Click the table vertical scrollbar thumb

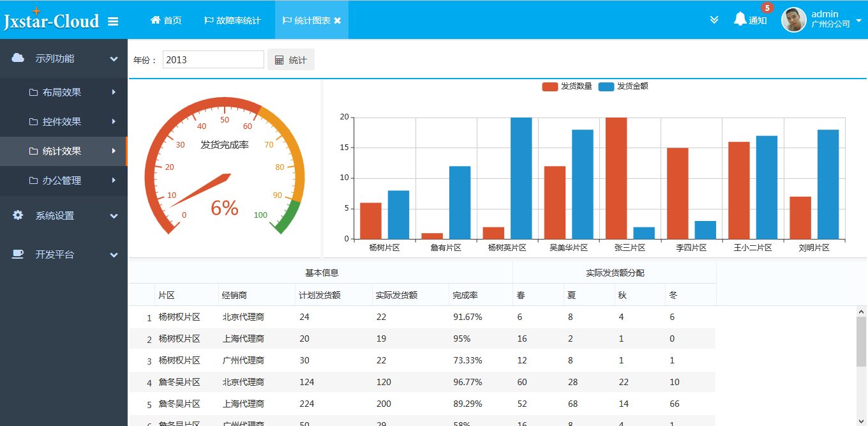[x=862, y=342]
